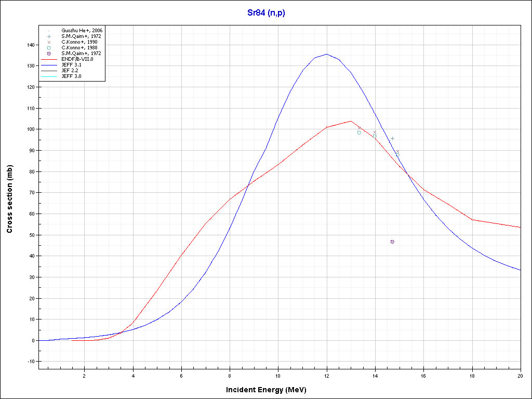Click the cyan JEFF 3.0 line sample

click(49, 76)
